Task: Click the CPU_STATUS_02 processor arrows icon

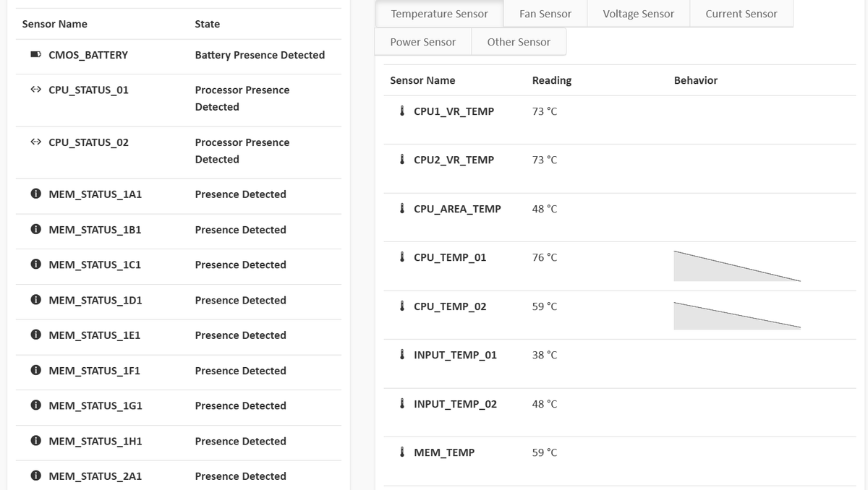Action: (x=35, y=142)
